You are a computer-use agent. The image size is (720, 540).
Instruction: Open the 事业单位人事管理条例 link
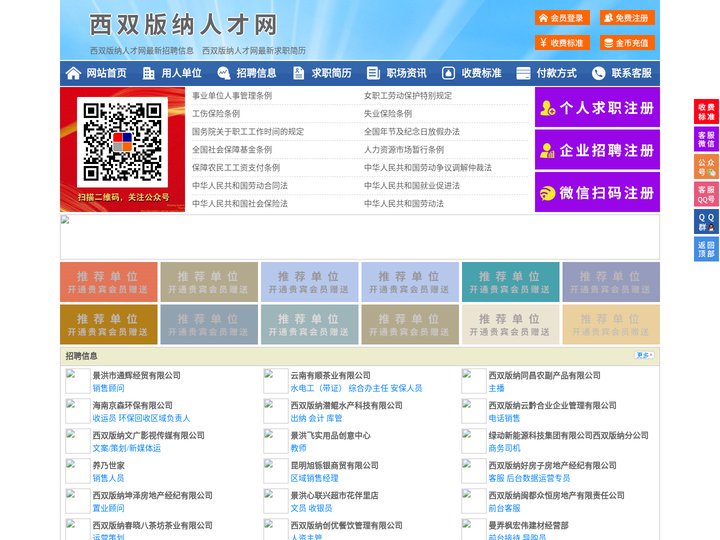[x=232, y=96]
